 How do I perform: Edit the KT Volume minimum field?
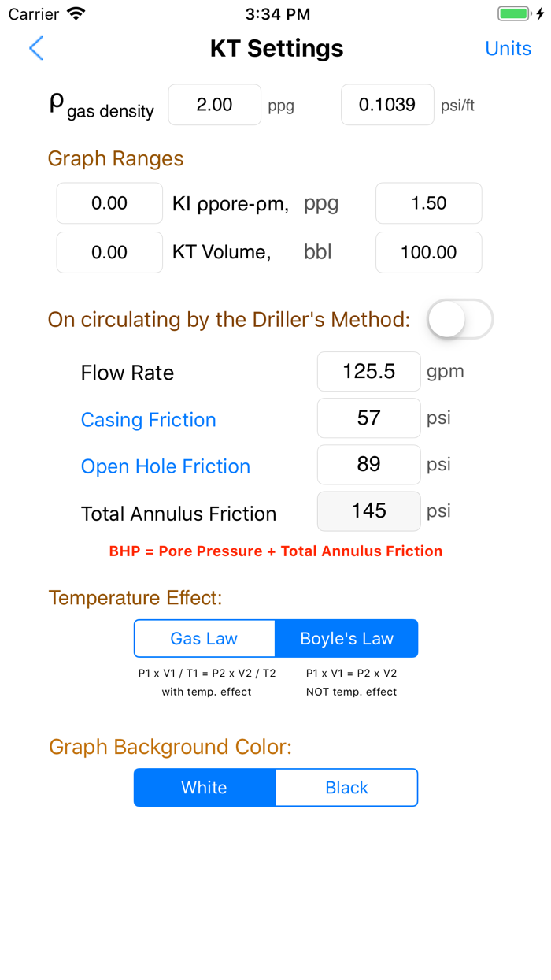point(109,252)
